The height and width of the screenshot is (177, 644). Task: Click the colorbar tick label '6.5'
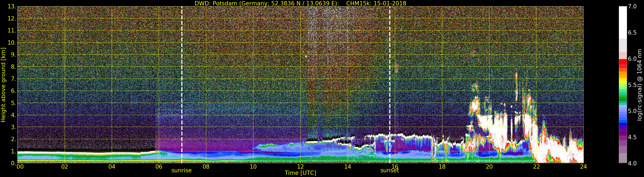tap(632, 33)
